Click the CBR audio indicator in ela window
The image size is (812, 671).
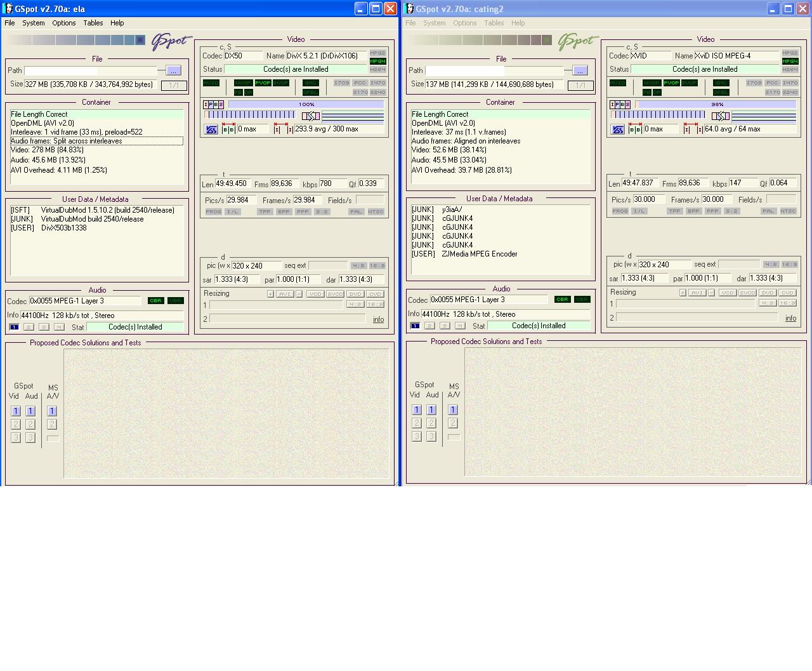(x=156, y=301)
